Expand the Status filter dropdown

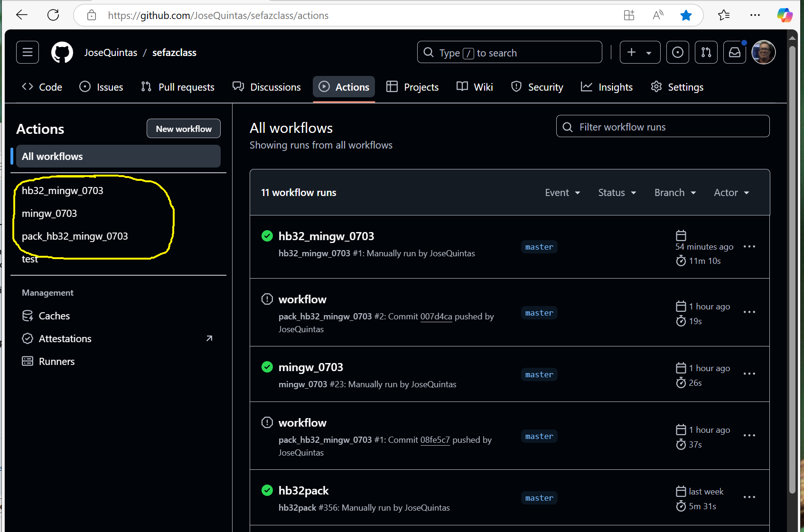617,193
